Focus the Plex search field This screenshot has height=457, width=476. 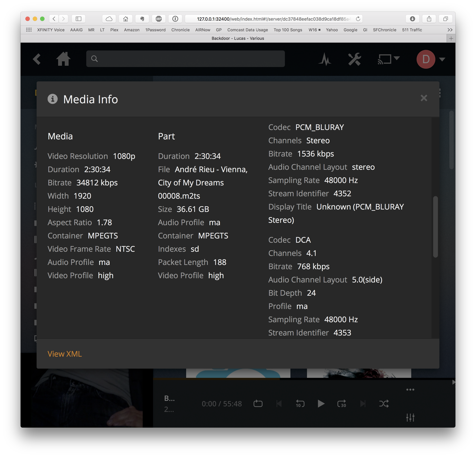(186, 59)
